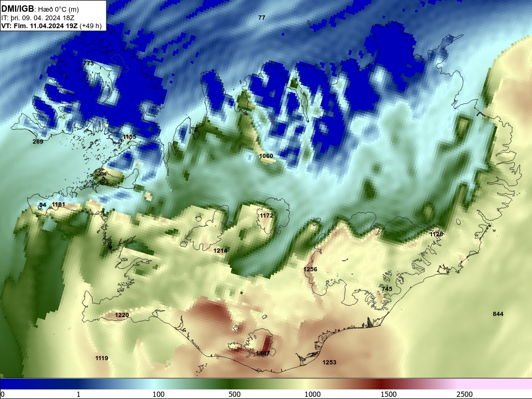Click the 500 tick on the color scale

click(235, 394)
